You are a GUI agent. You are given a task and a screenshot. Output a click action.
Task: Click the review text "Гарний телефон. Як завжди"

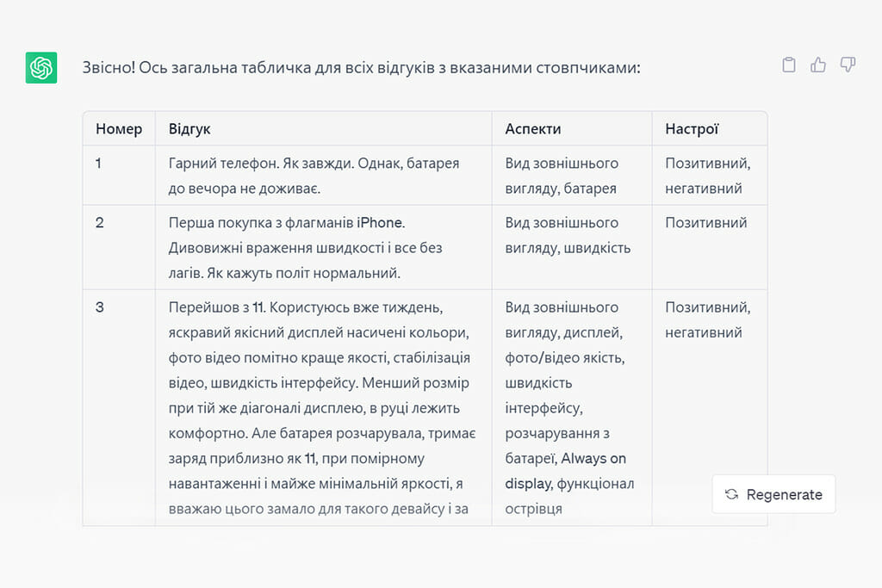click(314, 176)
